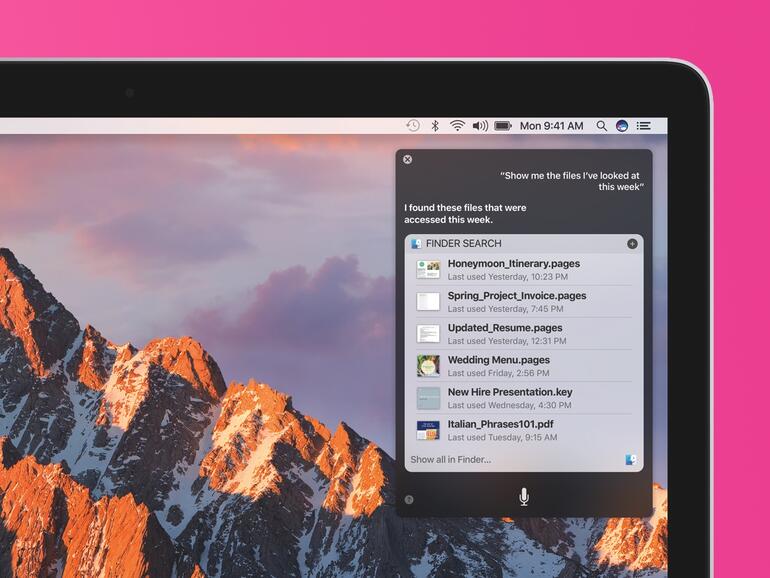Click "Last used Wednesday, 4:30 PM" text
770x578 pixels.
(x=509, y=405)
